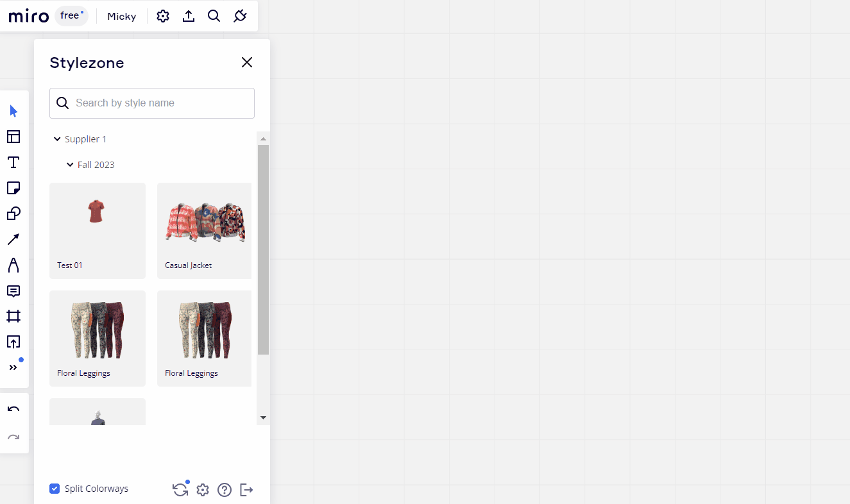Select the Connection line arrow tool
Viewport: 850px width, 504px height.
click(13, 239)
